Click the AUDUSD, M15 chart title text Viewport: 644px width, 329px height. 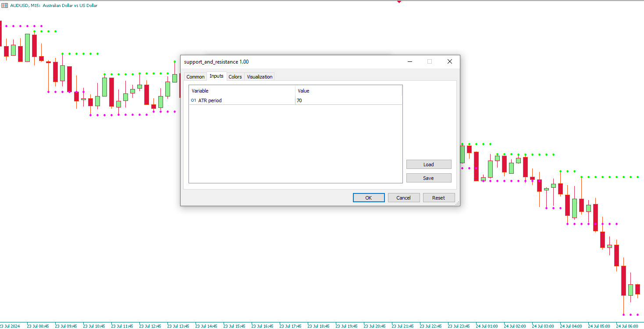pos(54,6)
